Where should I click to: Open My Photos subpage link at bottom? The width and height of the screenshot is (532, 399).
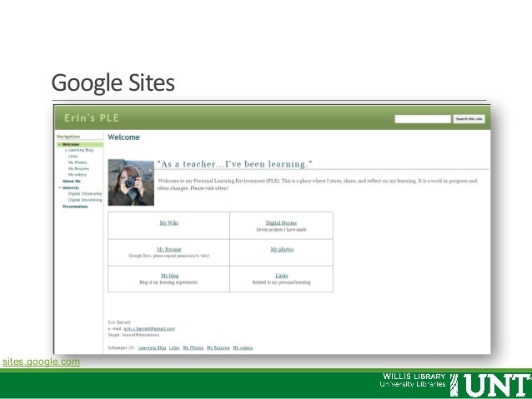point(193,348)
